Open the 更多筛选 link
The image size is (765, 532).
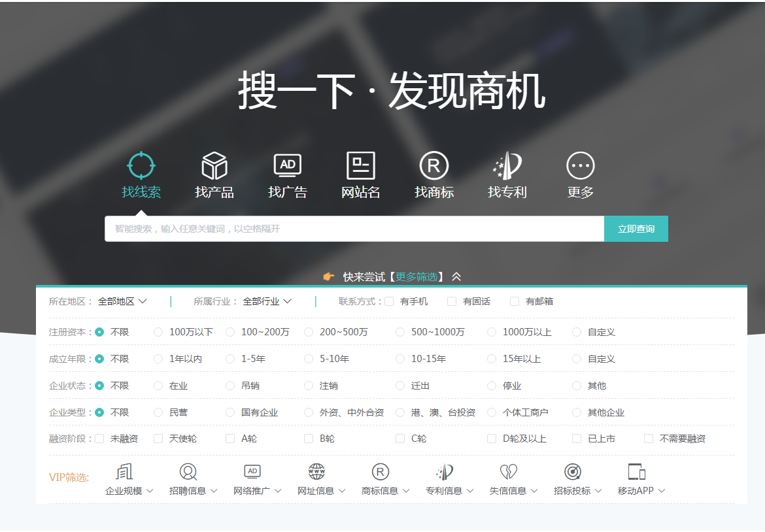click(x=416, y=276)
